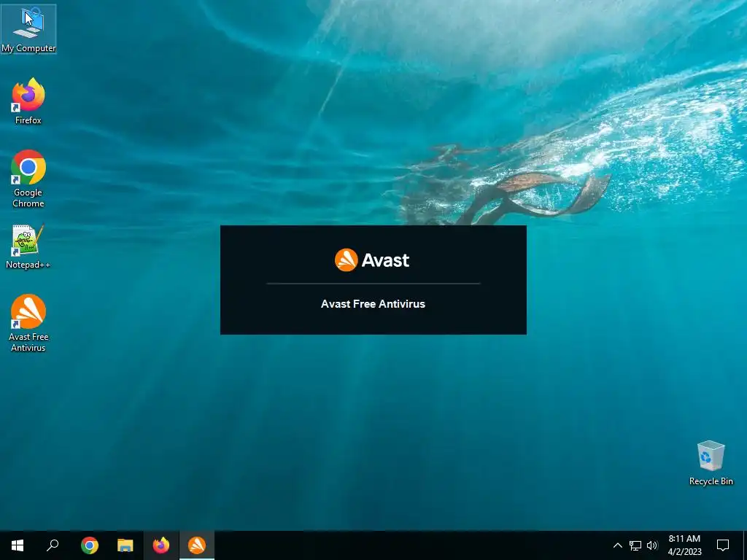Click the Avast logo in splash screen
Image resolution: width=747 pixels, height=560 pixels.
coord(372,260)
